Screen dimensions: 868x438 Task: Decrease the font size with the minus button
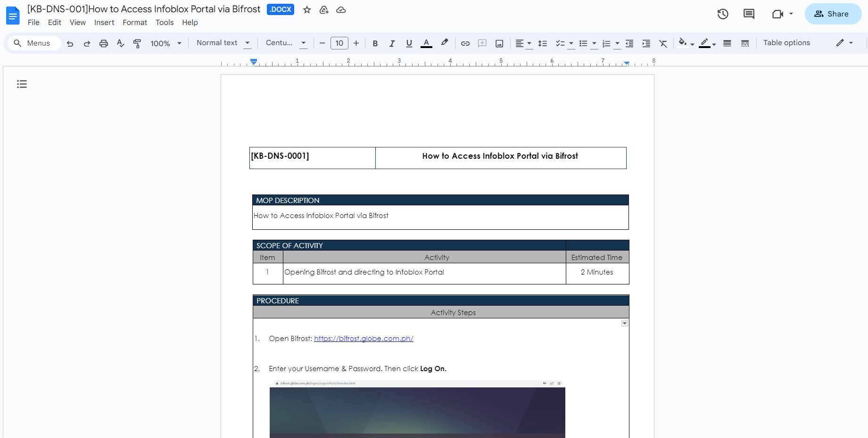point(322,43)
